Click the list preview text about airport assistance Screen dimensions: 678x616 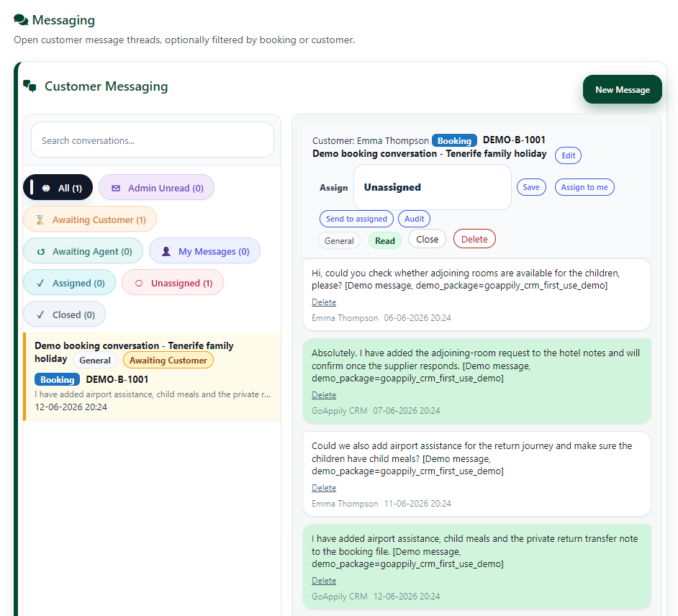pyautogui.click(x=153, y=394)
